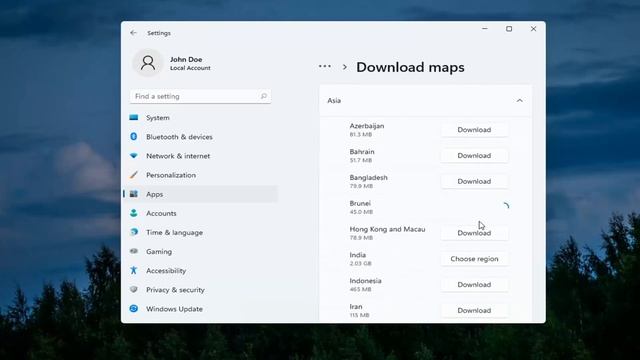Download the Azerbaijan map
Image resolution: width=640 pixels, height=360 pixels.
474,130
